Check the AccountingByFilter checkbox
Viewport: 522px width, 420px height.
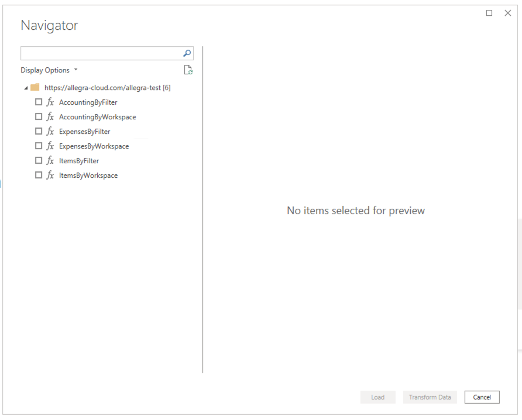coord(39,102)
